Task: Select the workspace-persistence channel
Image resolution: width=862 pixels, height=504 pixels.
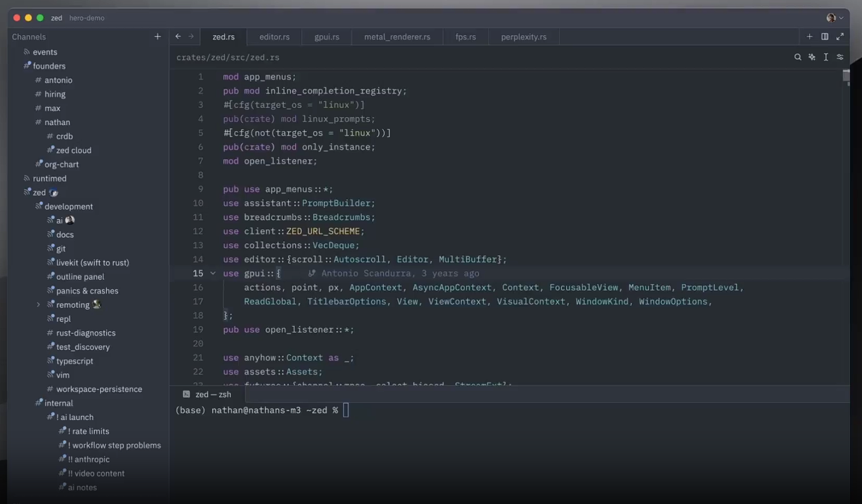Action: point(99,389)
